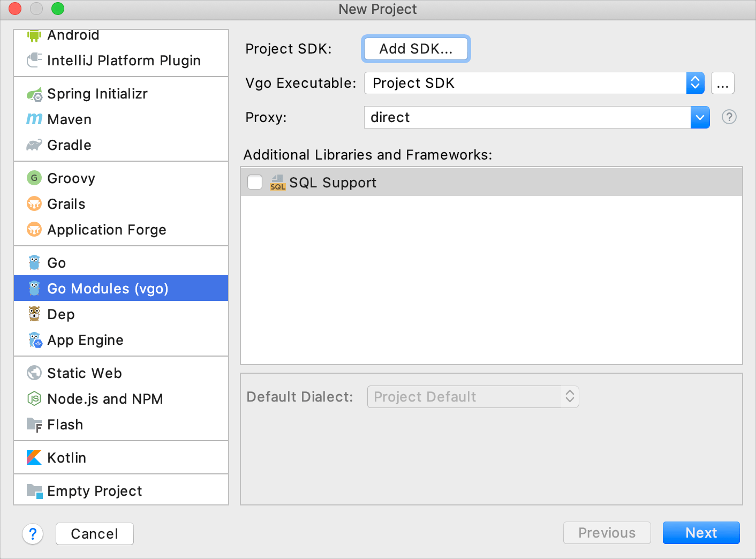Click the IntelliJ Platform Plugin plug icon

pos(34,60)
